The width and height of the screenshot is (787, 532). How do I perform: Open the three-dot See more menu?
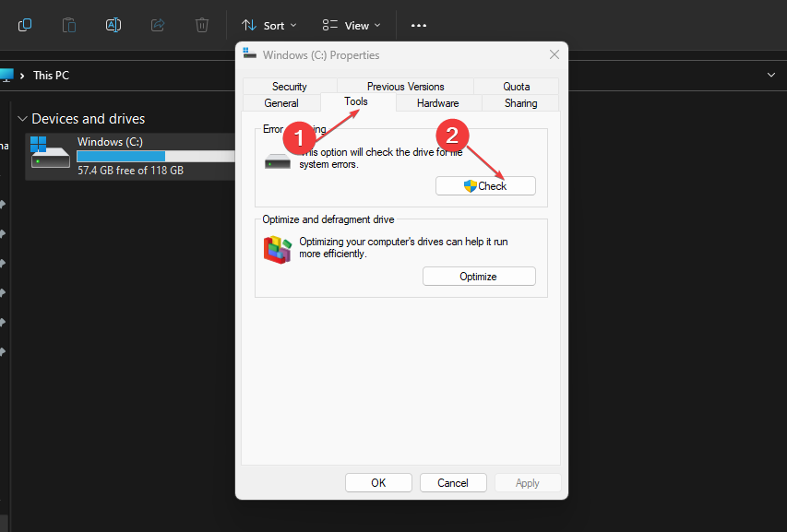(x=419, y=25)
